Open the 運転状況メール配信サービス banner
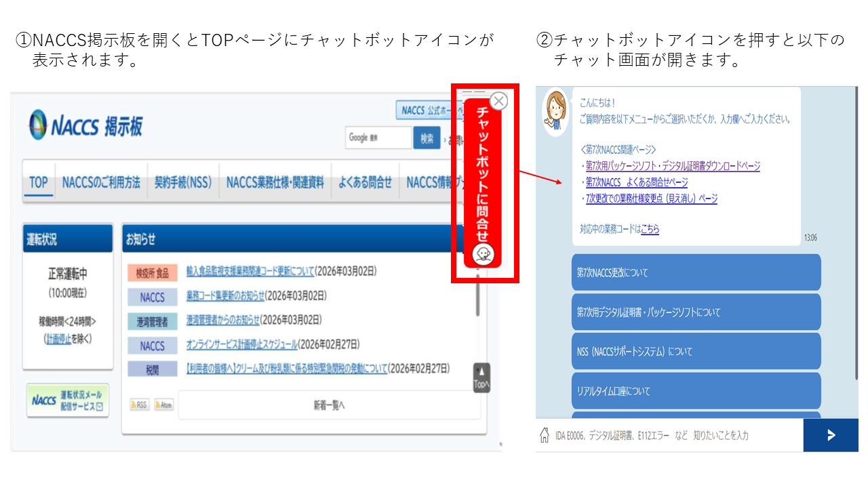The width and height of the screenshot is (868, 488). click(x=68, y=401)
